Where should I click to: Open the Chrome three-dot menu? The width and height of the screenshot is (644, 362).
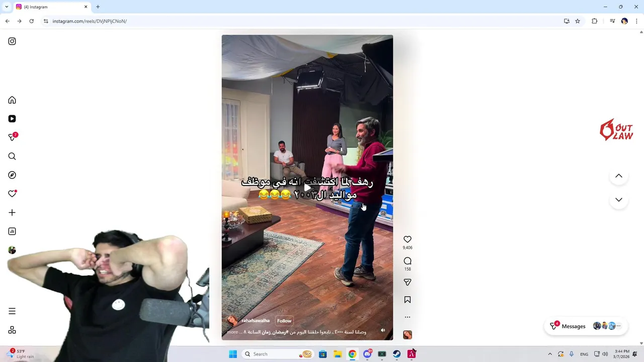pos(636,21)
